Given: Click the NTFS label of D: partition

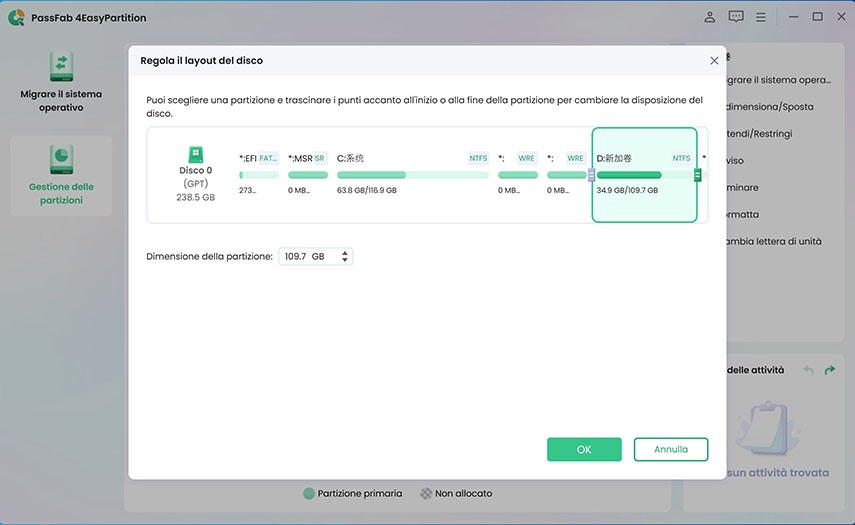Looking at the screenshot, I should pos(682,158).
